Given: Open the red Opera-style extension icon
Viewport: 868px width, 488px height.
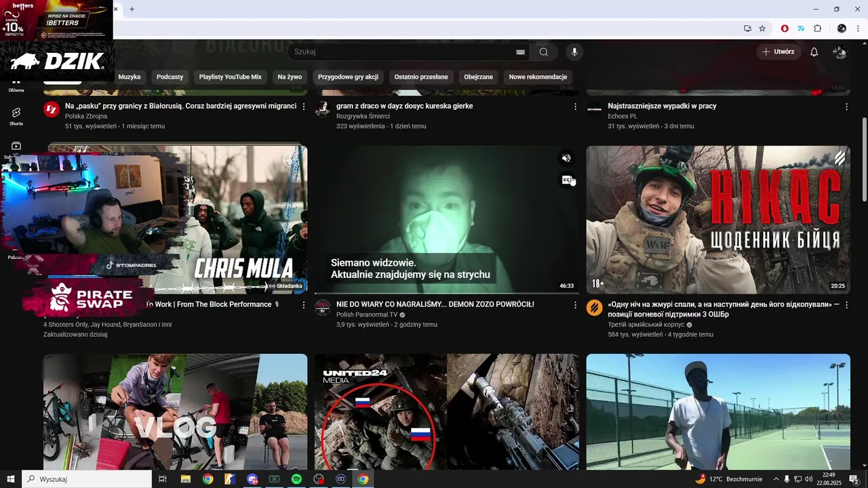Looking at the screenshot, I should [x=785, y=28].
